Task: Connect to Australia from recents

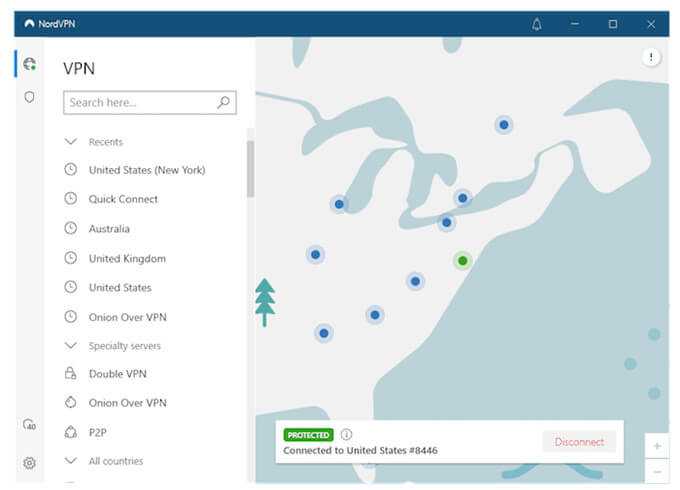Action: click(x=109, y=229)
